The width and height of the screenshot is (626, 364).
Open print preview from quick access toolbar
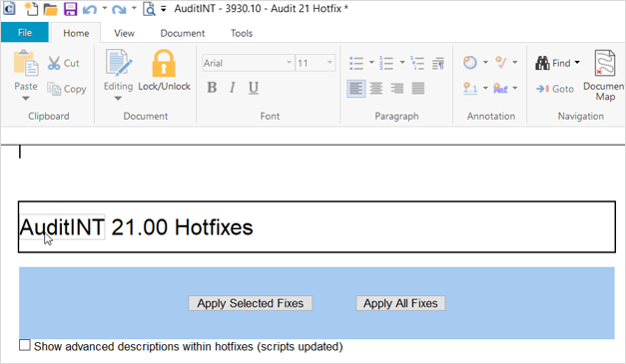point(149,9)
